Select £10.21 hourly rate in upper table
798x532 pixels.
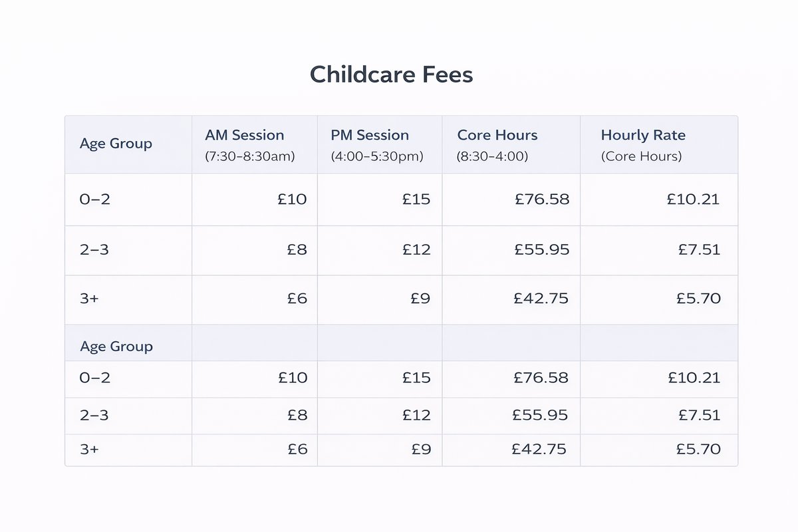tap(694, 199)
